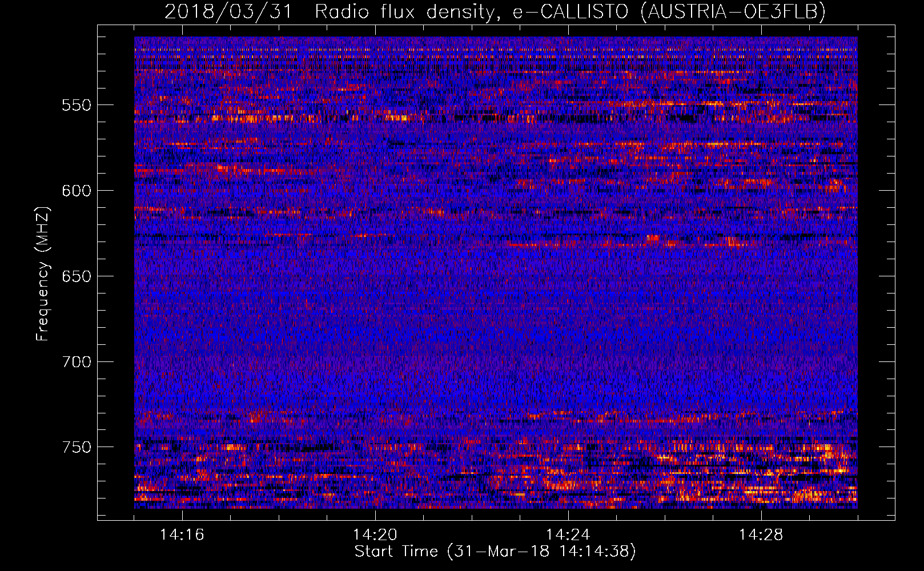Click the 14:20 time tick label
This screenshot has width=924, height=571.
click(375, 535)
